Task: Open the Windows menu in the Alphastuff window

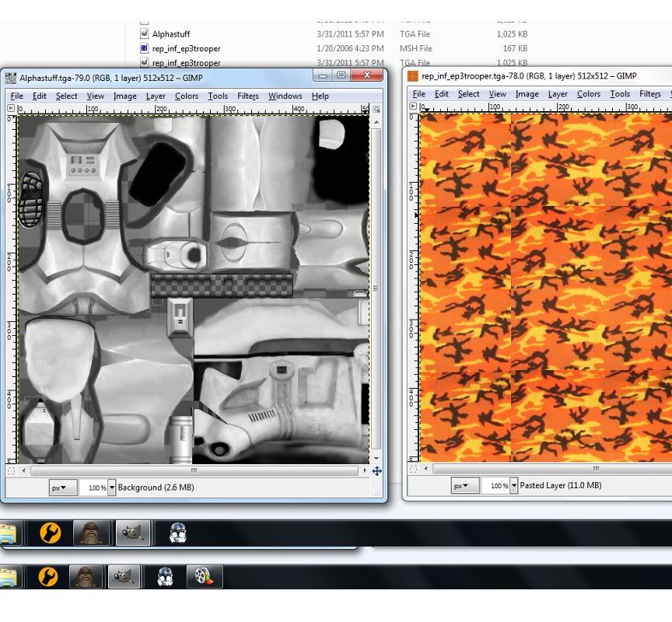Action: [285, 96]
